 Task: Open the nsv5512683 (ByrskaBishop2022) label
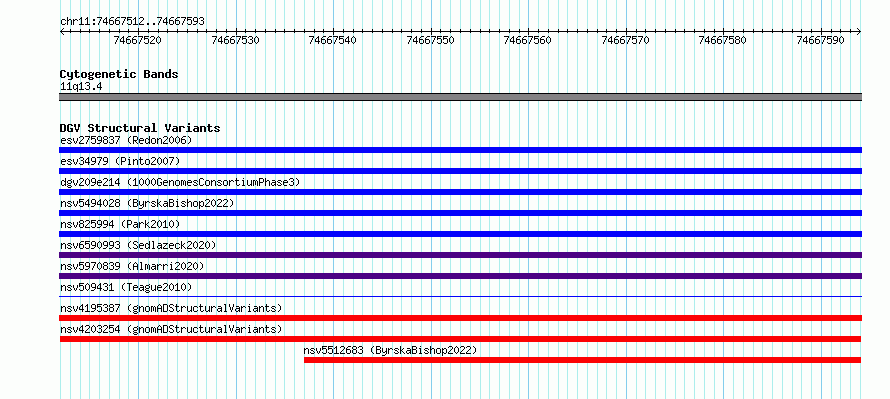(391, 350)
